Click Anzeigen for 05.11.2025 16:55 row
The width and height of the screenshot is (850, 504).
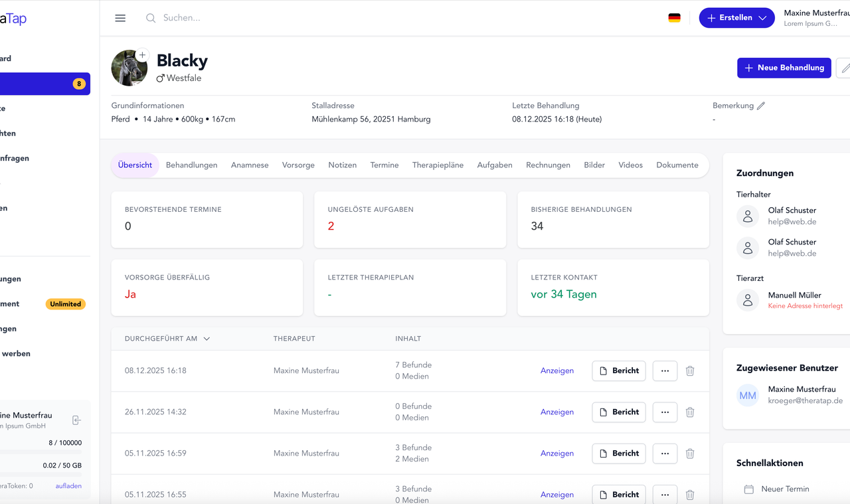coord(557,495)
